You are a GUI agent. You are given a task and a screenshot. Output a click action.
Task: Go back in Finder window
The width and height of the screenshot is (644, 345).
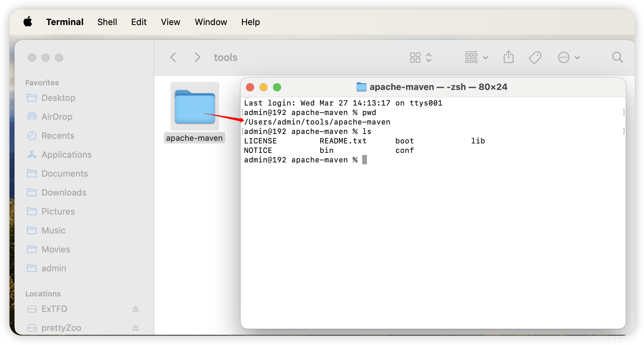pos(173,57)
